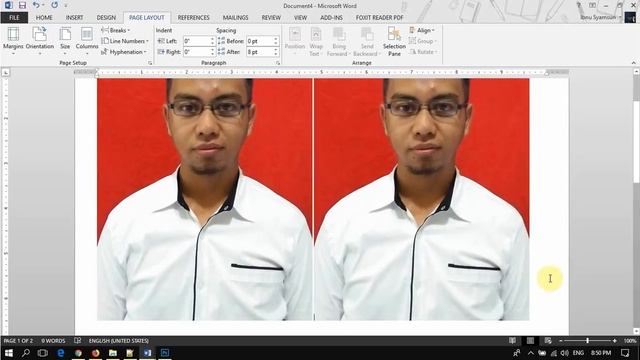Open Task View on the taskbar

coord(42,353)
